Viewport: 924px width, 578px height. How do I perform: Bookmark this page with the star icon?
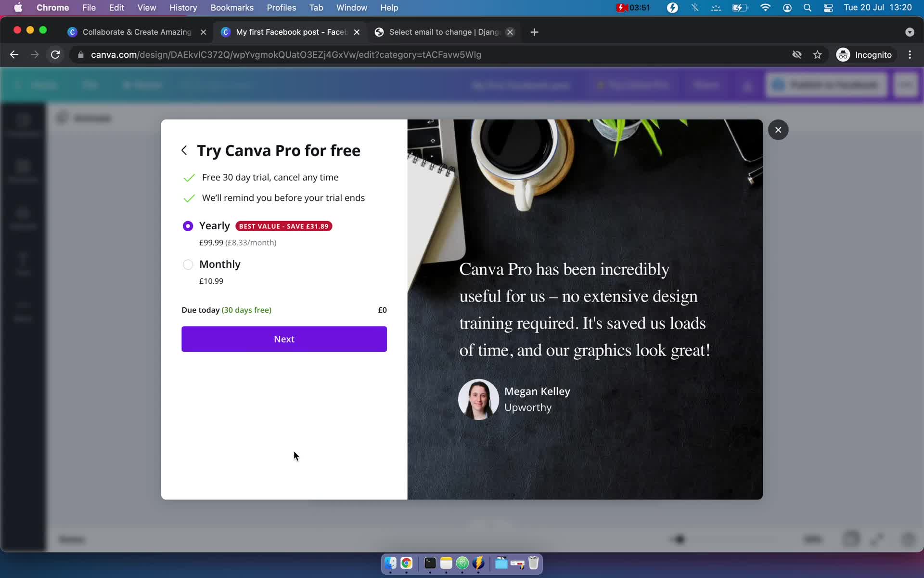[817, 55]
